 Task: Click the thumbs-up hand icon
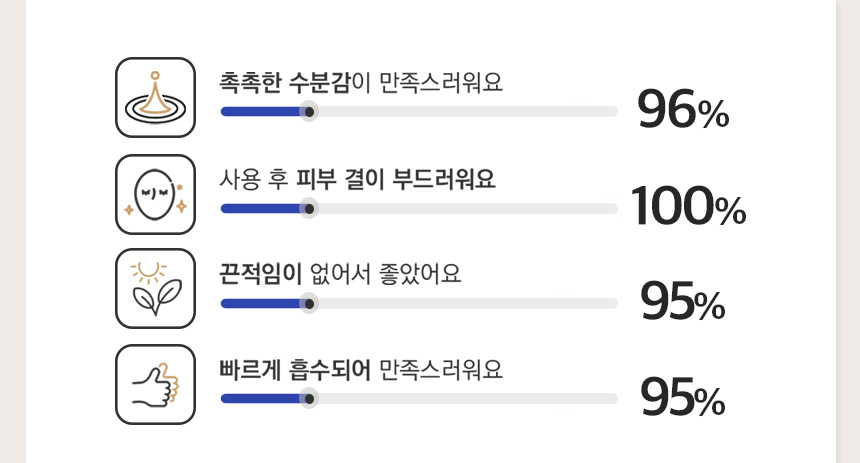155,384
